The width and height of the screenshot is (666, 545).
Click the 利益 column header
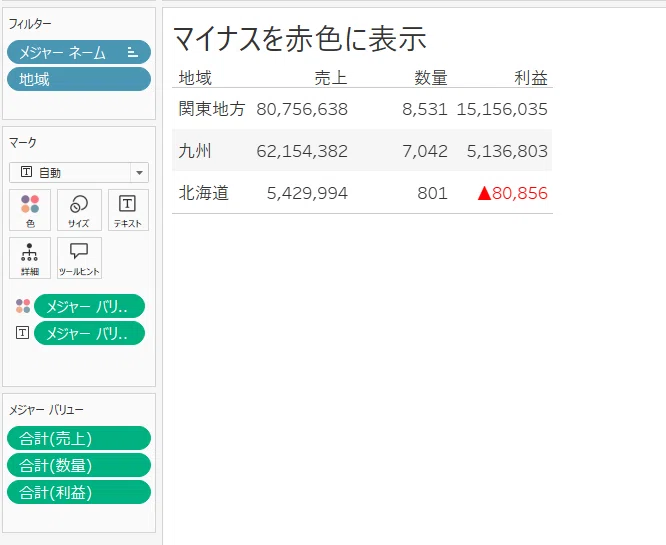[x=531, y=78]
